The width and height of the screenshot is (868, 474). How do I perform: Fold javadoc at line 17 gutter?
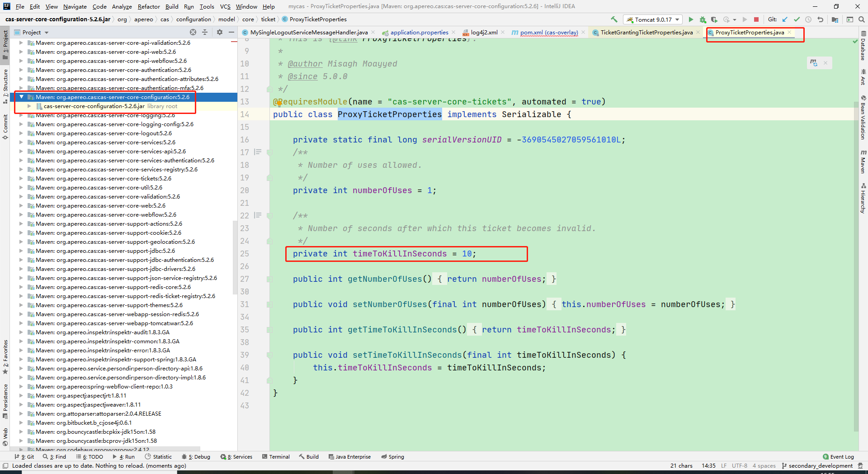(x=270, y=152)
